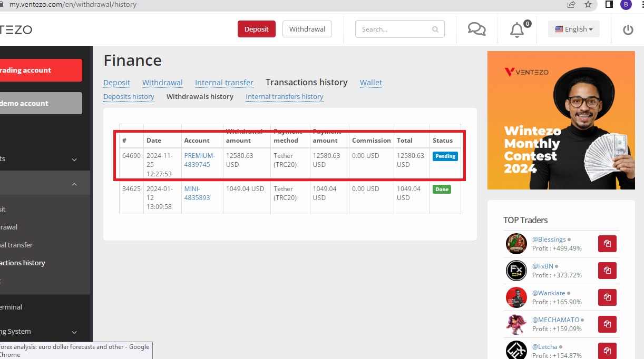Collapse the expanded sidebar finance section
Screen dimensions: 644x359
coord(74,184)
